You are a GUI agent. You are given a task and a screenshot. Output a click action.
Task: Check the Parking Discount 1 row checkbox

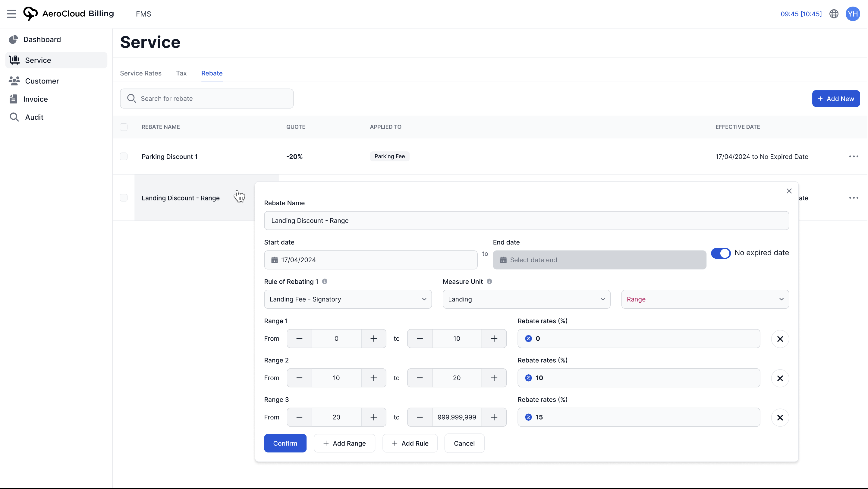[x=124, y=156]
